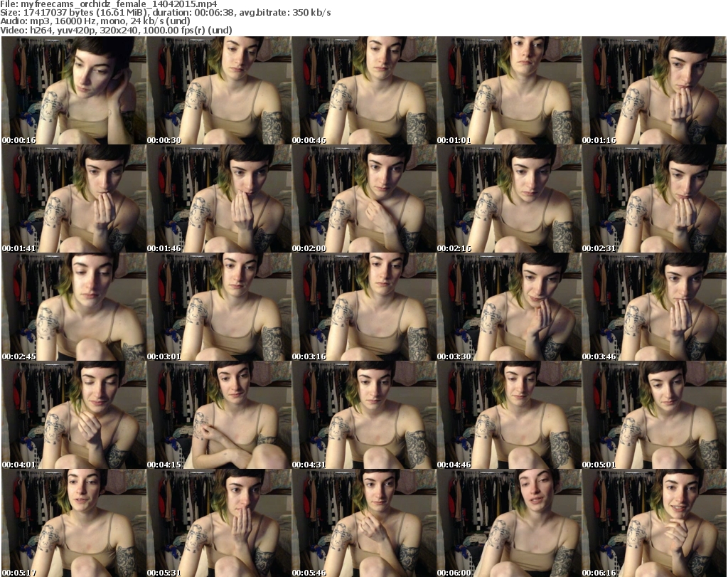728x577 pixels.
Task: Click the file name ending in 14042015.mp4
Action: point(119,4)
